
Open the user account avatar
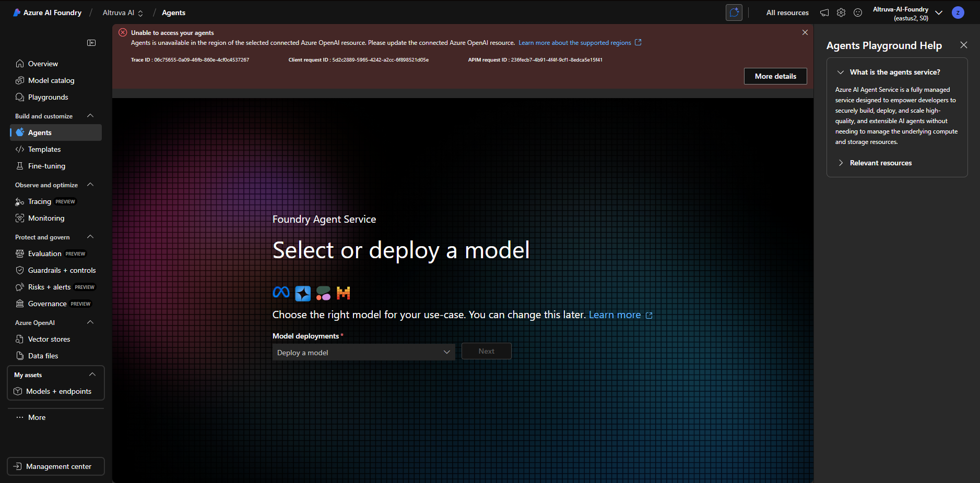click(958, 13)
